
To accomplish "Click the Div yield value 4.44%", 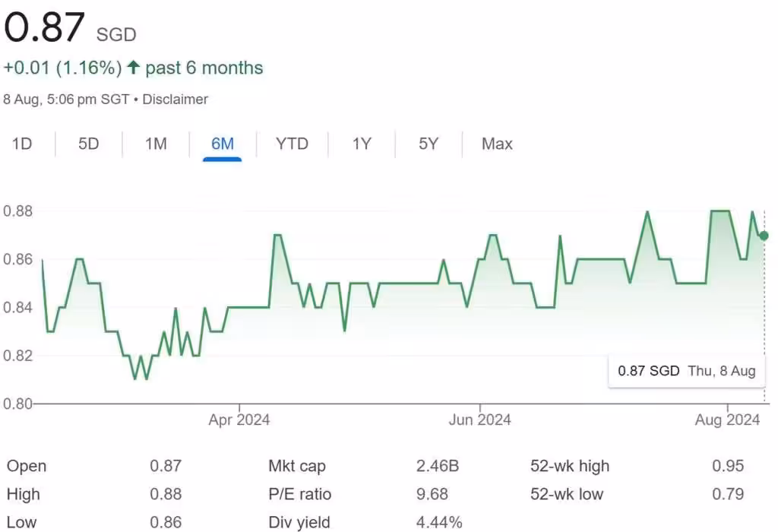I will click(440, 522).
